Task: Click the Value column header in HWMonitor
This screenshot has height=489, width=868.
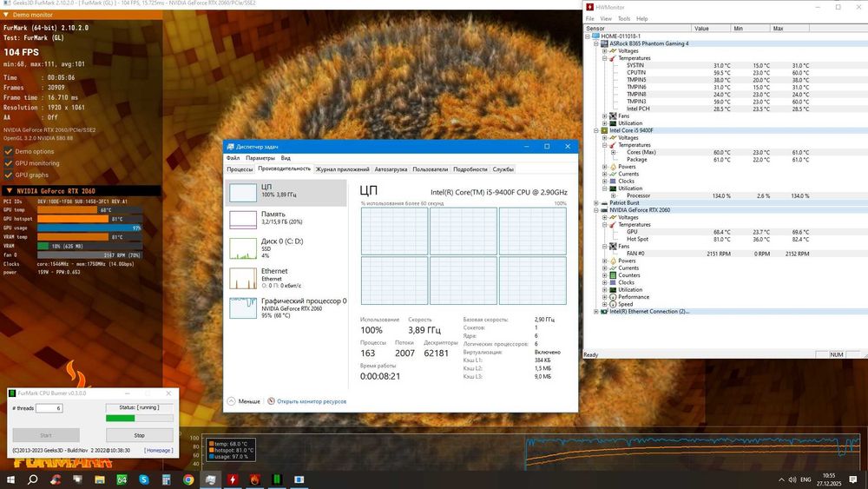Action: [x=711, y=29]
